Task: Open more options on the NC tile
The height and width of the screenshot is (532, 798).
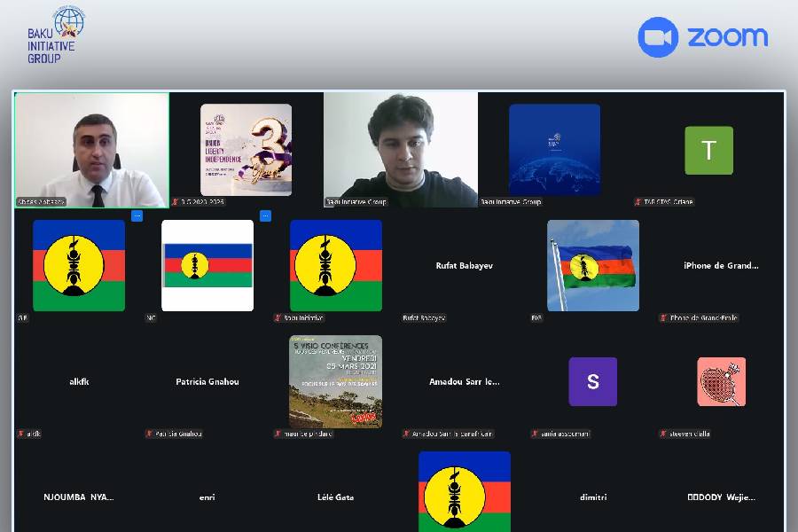Action: 265,215
